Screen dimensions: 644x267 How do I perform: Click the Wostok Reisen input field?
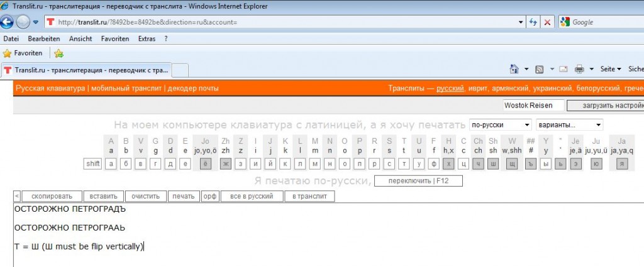[533, 106]
